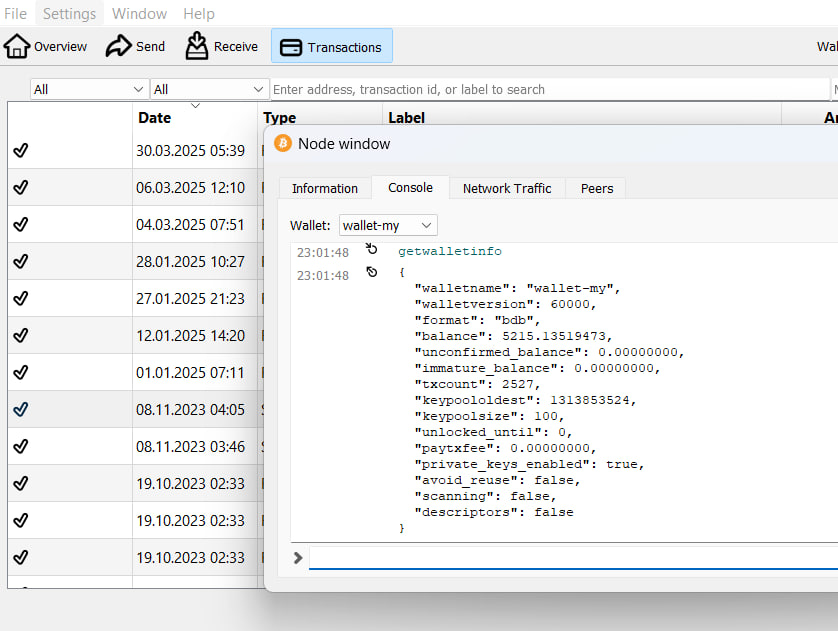Open the Receive page
838x631 pixels.
click(x=221, y=46)
